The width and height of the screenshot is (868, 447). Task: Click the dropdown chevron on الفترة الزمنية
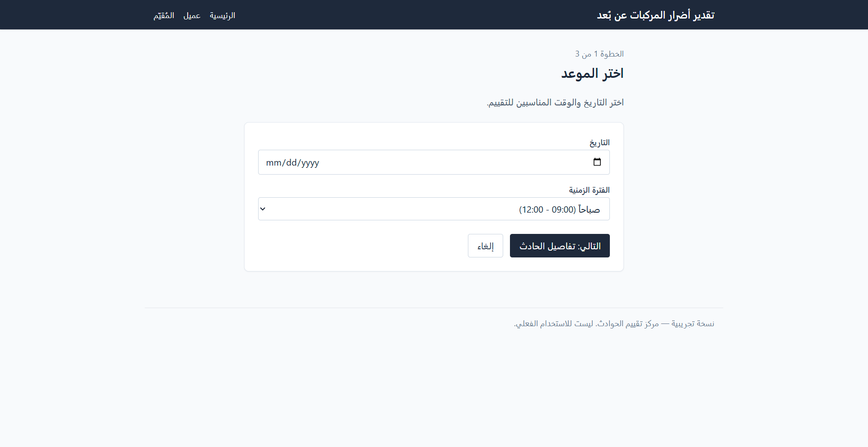click(263, 209)
